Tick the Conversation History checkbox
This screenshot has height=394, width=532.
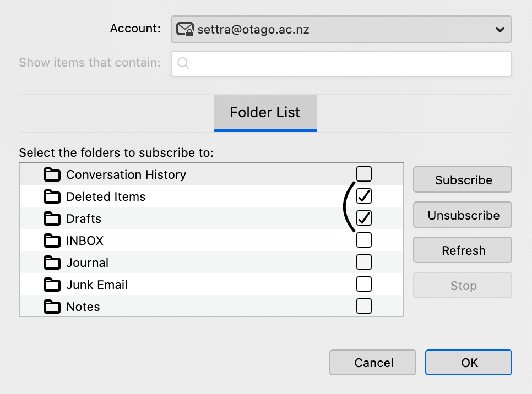click(364, 174)
